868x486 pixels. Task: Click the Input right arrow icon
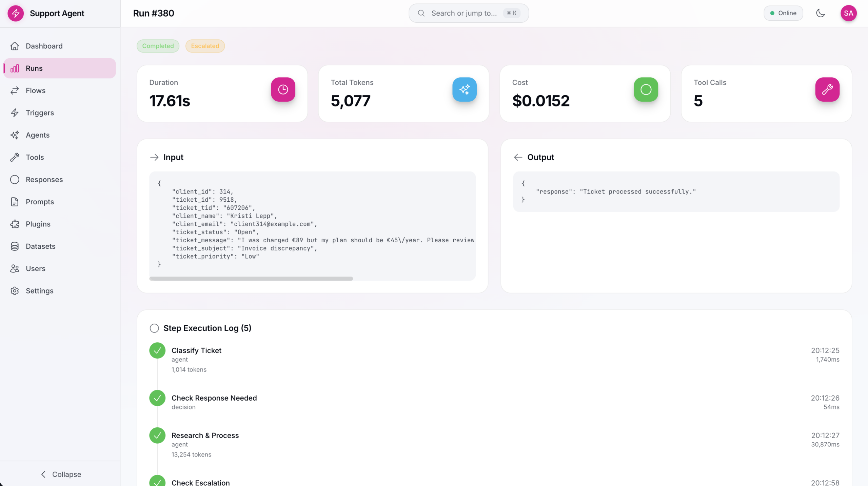click(154, 157)
